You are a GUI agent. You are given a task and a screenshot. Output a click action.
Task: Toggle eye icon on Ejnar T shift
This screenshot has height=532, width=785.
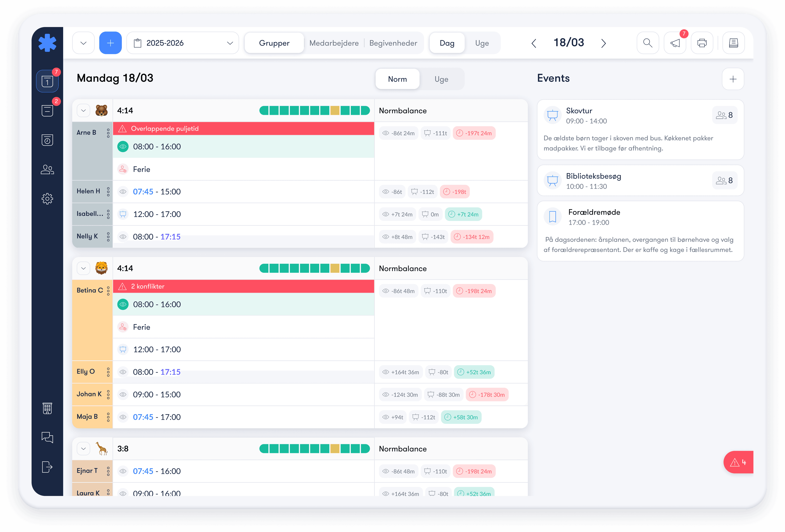(123, 471)
